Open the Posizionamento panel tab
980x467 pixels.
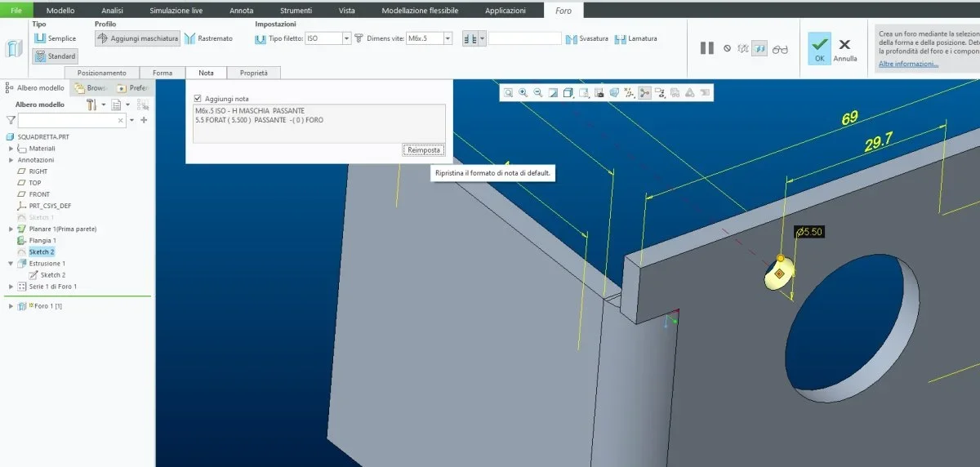pos(101,73)
